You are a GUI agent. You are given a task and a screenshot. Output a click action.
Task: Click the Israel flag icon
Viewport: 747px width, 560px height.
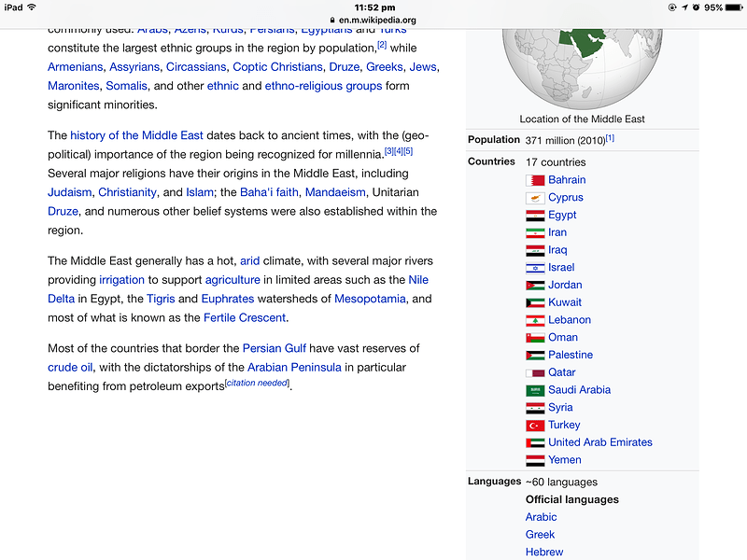[x=535, y=268]
